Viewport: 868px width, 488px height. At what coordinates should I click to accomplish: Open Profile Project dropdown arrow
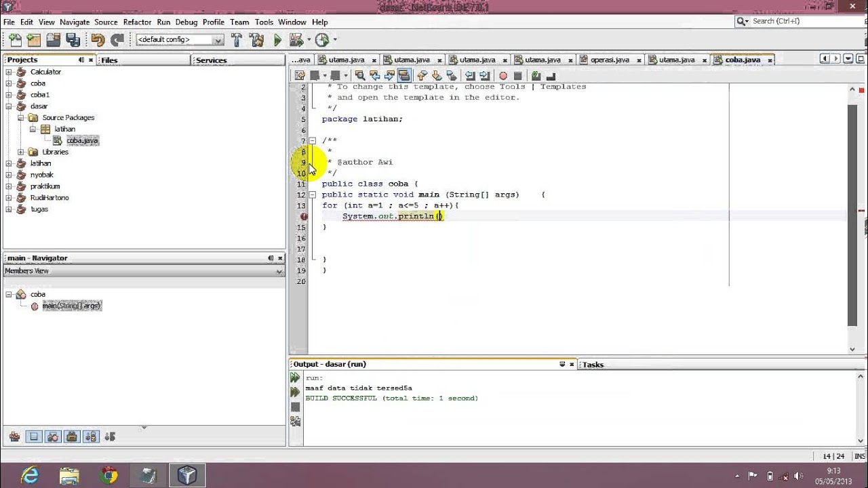pos(334,40)
